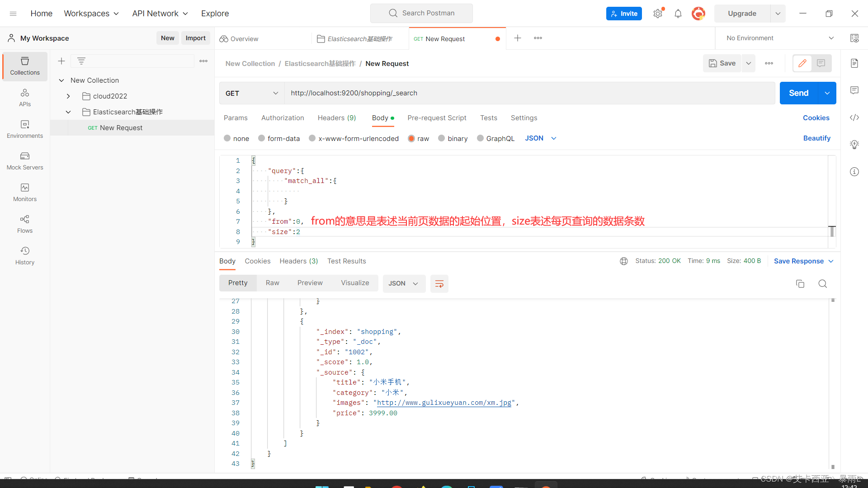
Task: Switch to the Tests tab
Action: coord(488,117)
